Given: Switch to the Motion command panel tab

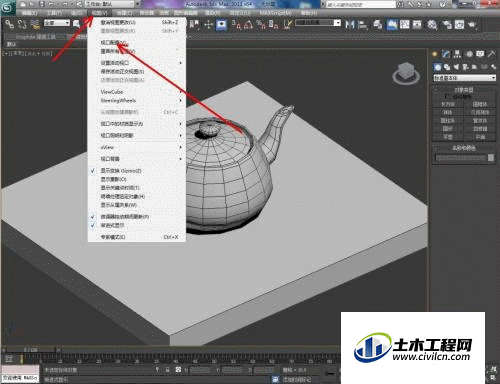Looking at the screenshot, I should (x=469, y=54).
